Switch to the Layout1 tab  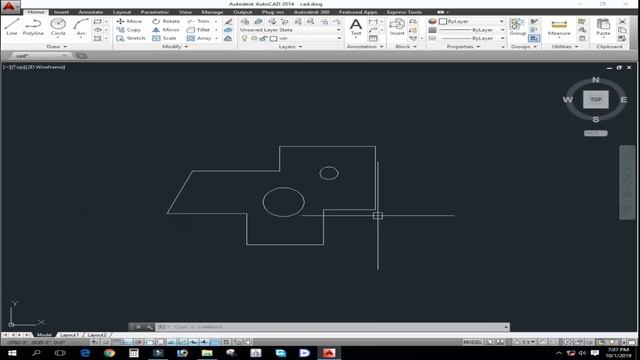[x=69, y=335]
